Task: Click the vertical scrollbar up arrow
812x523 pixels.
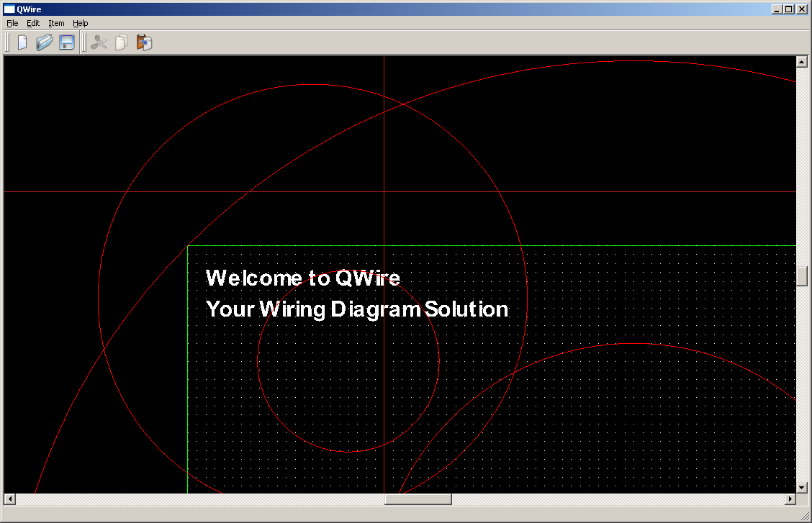Action: coord(802,62)
